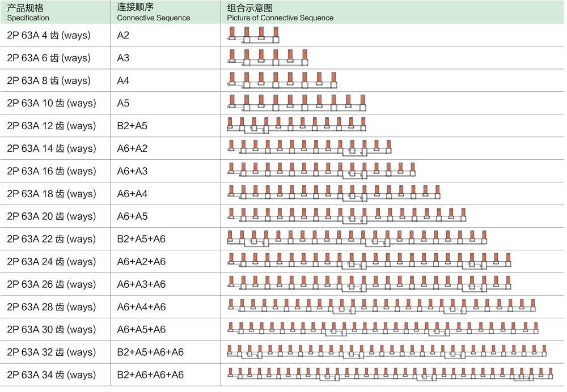Open the busbar diagram in the A6+A4+A6 row
Image resolution: width=567 pixels, height=392 pixels.
(381, 306)
